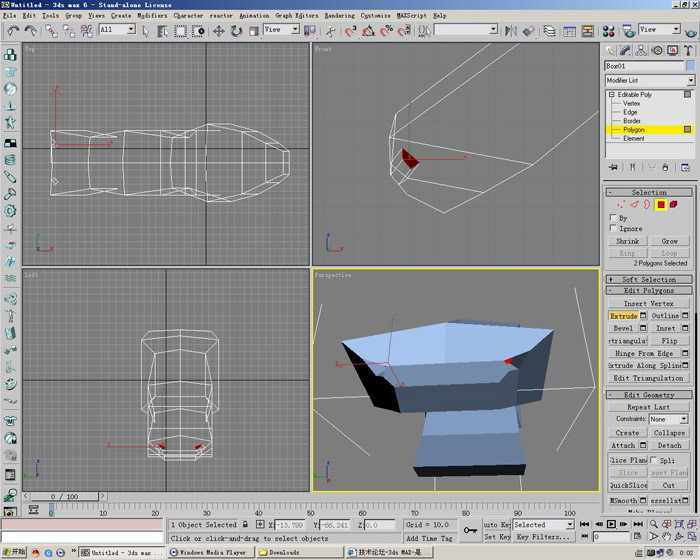Screen dimensions: 700x560
Task: Enable the By Vertex checkbox
Action: click(612, 218)
